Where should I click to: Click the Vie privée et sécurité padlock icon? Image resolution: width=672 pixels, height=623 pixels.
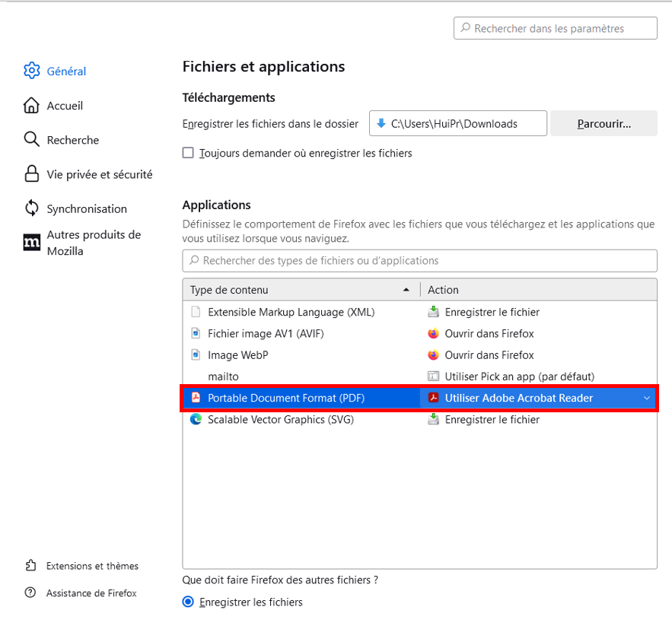coord(31,174)
